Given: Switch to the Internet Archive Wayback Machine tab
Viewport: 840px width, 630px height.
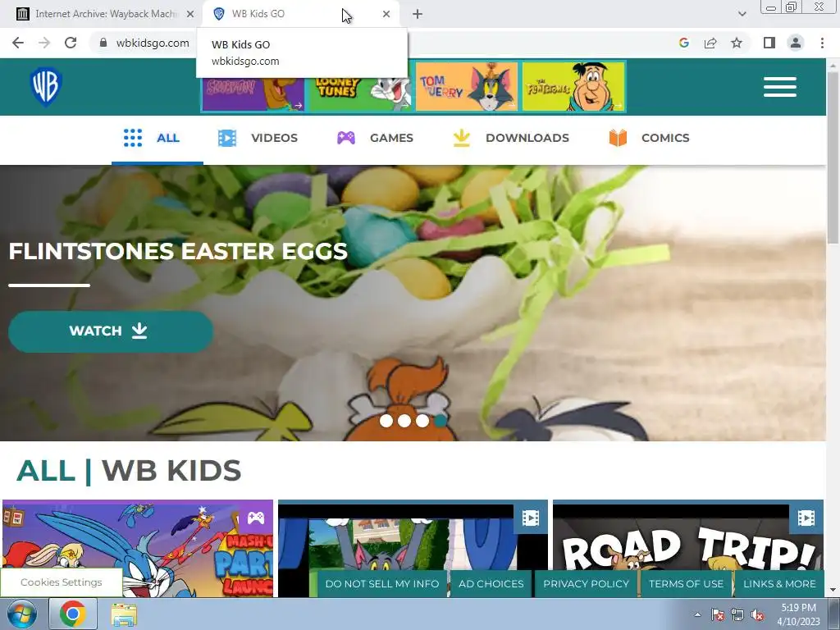Looking at the screenshot, I should coord(106,14).
